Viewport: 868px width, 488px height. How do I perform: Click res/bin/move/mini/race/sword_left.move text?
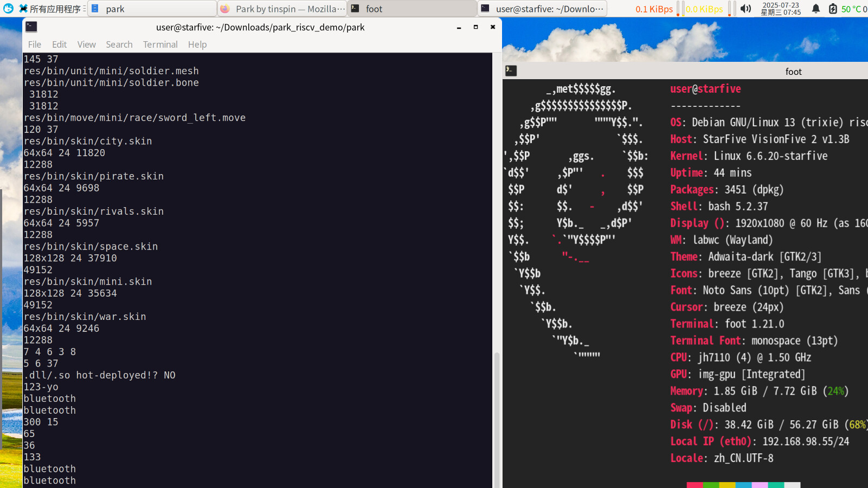coord(134,118)
